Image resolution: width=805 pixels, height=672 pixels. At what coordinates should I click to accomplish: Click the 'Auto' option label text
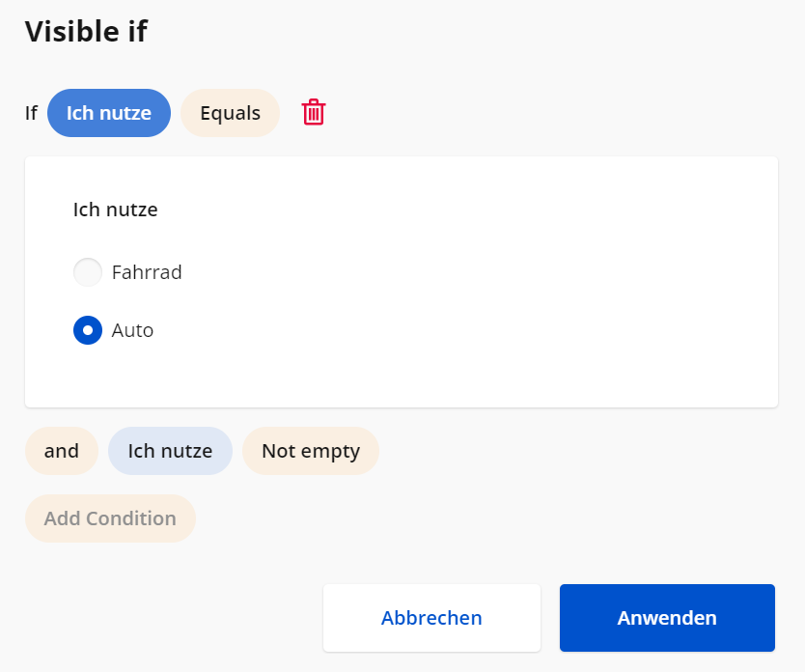coord(132,330)
